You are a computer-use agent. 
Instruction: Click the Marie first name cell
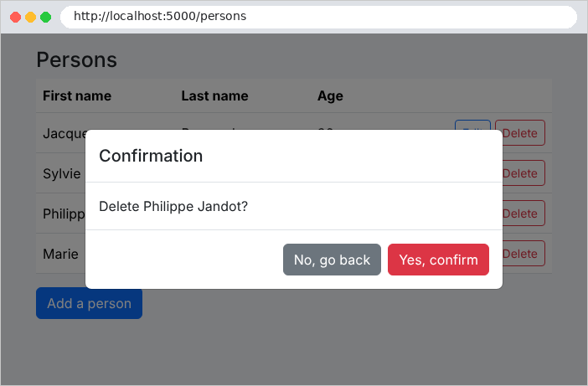point(60,254)
